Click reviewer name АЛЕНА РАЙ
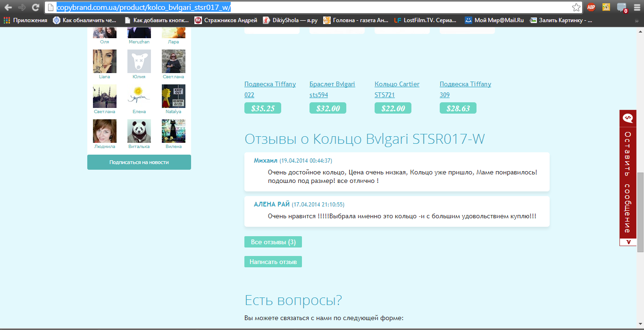 [272, 204]
